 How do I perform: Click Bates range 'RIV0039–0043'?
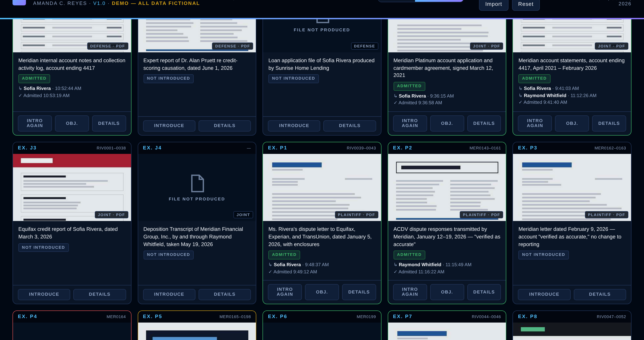tap(361, 148)
